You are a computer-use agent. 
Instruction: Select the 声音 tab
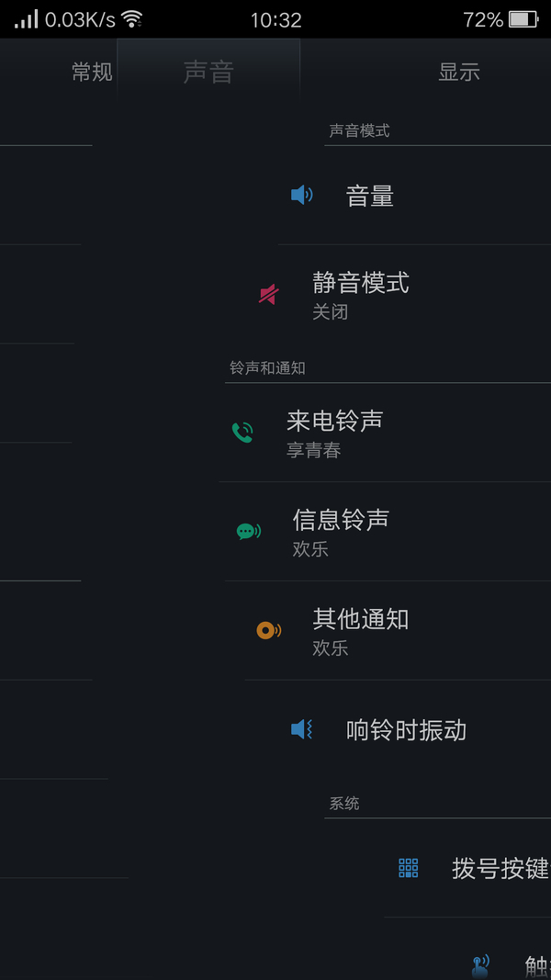208,73
